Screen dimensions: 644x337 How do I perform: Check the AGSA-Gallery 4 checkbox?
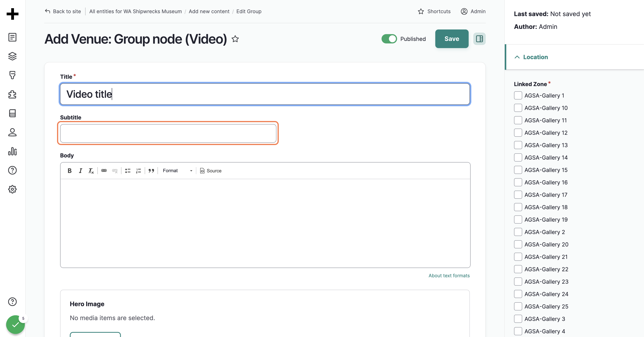(518, 331)
